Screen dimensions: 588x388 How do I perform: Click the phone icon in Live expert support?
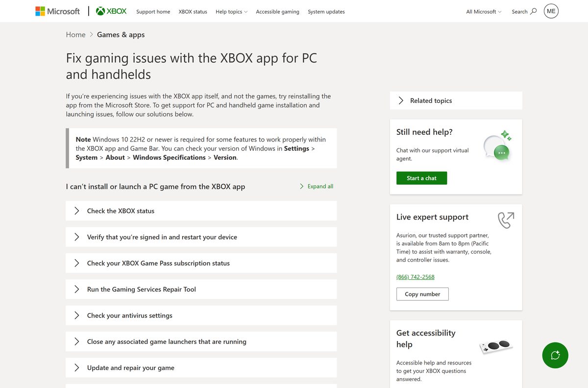pyautogui.click(x=506, y=220)
